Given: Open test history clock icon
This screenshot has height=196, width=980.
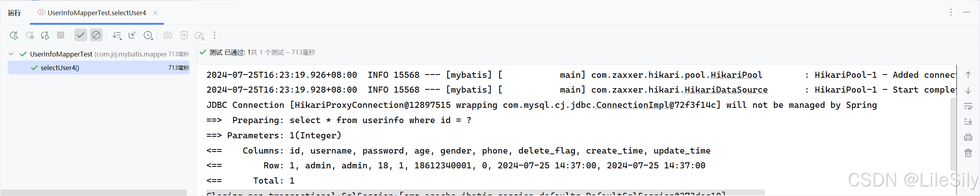Looking at the screenshot, I should 148,35.
